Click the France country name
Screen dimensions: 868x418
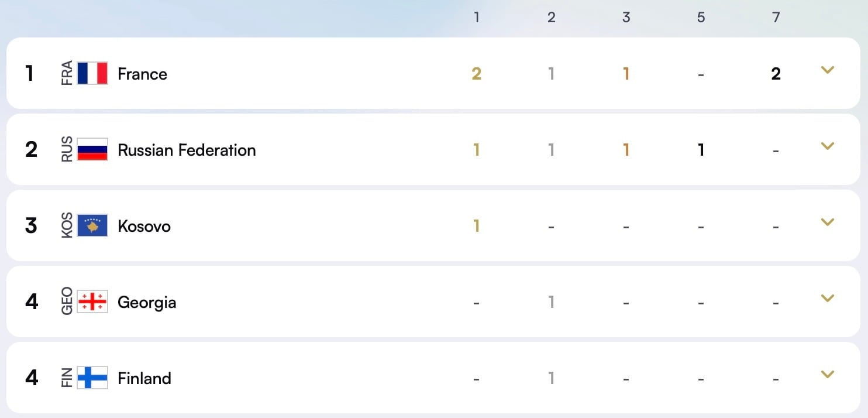point(142,74)
